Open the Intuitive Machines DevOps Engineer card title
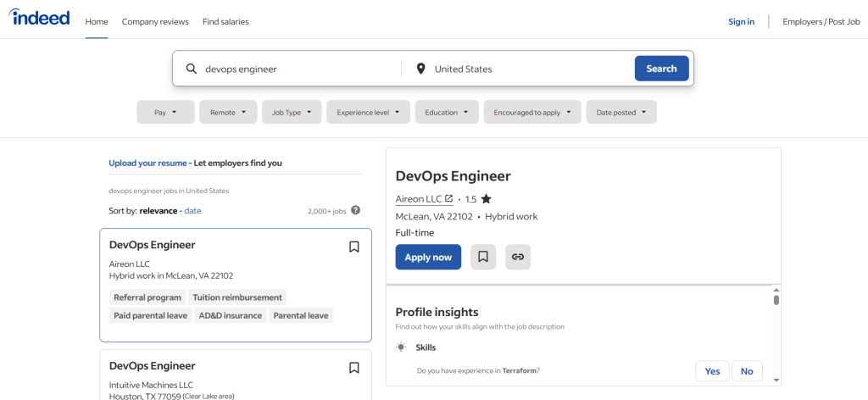The width and height of the screenshot is (868, 400). tap(153, 366)
